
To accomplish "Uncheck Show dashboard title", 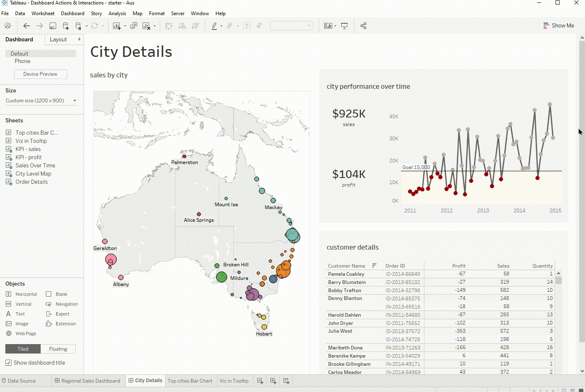I will coord(8,363).
